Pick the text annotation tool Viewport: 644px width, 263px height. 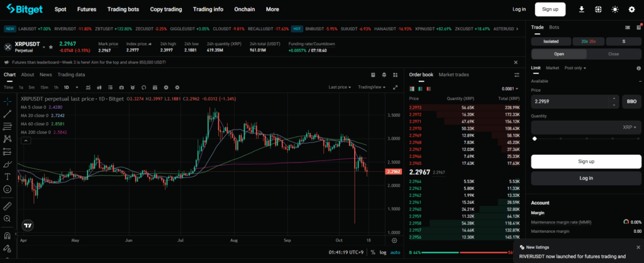(x=8, y=176)
